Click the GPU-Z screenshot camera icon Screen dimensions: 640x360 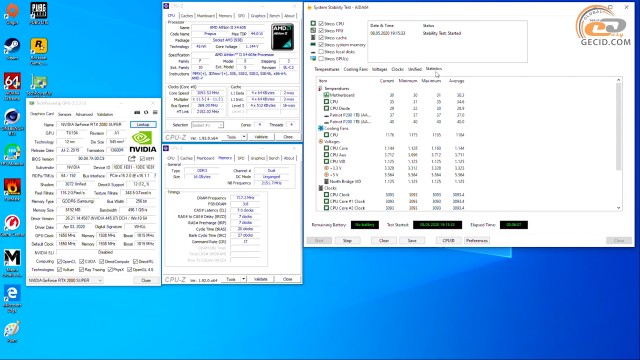tap(137, 112)
